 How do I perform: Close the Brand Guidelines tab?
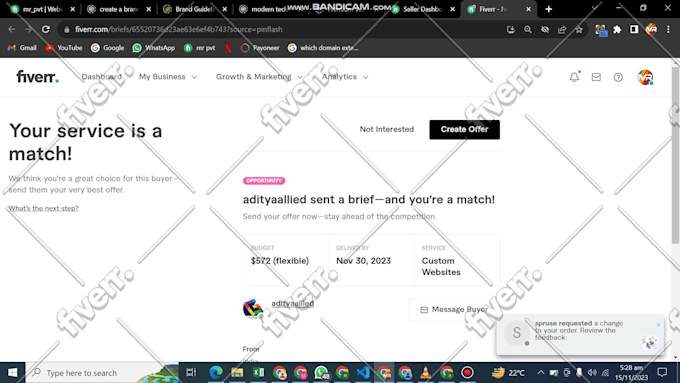pos(225,9)
